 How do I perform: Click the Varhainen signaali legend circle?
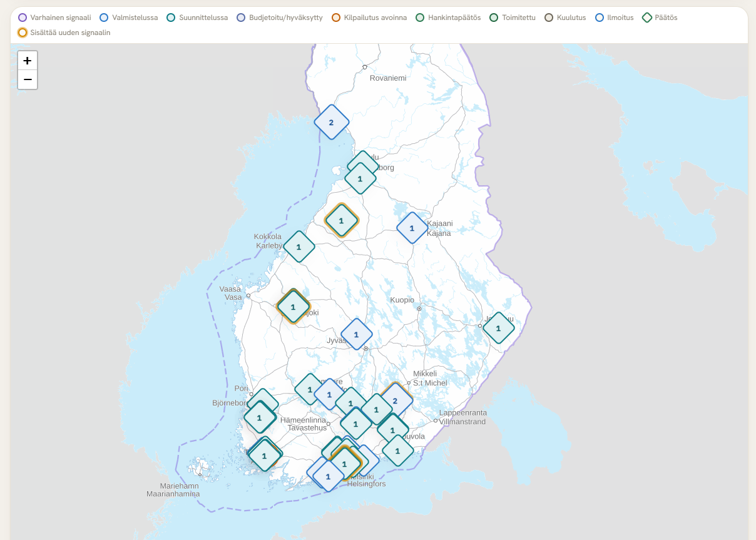pos(23,18)
